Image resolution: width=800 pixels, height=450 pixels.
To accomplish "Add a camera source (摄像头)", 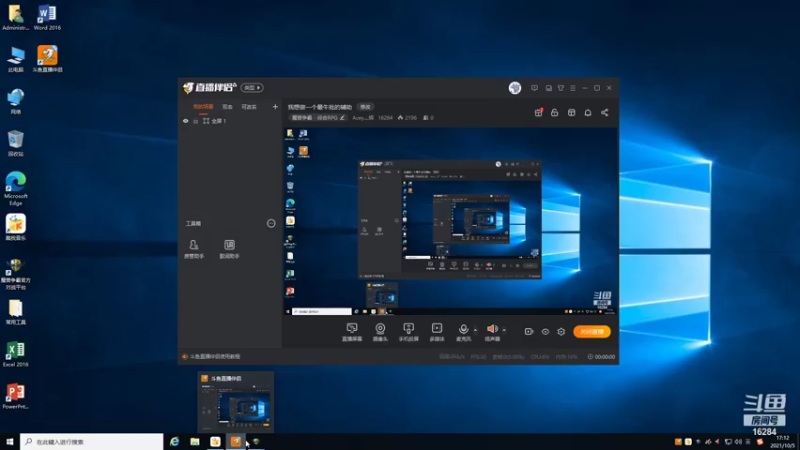I will (380, 332).
